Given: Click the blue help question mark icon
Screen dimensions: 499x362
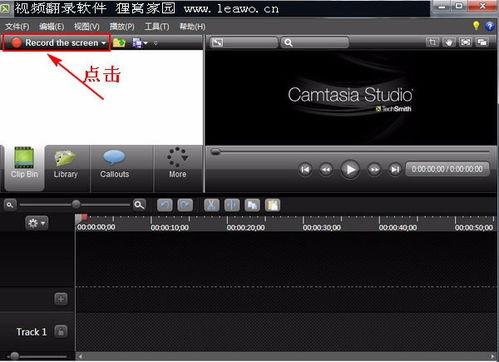Looking at the screenshot, I should pyautogui.click(x=490, y=26).
